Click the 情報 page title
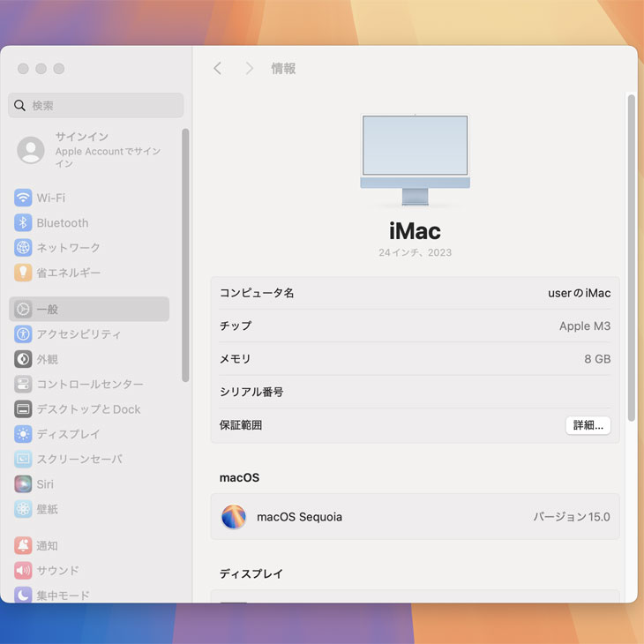 tap(283, 68)
